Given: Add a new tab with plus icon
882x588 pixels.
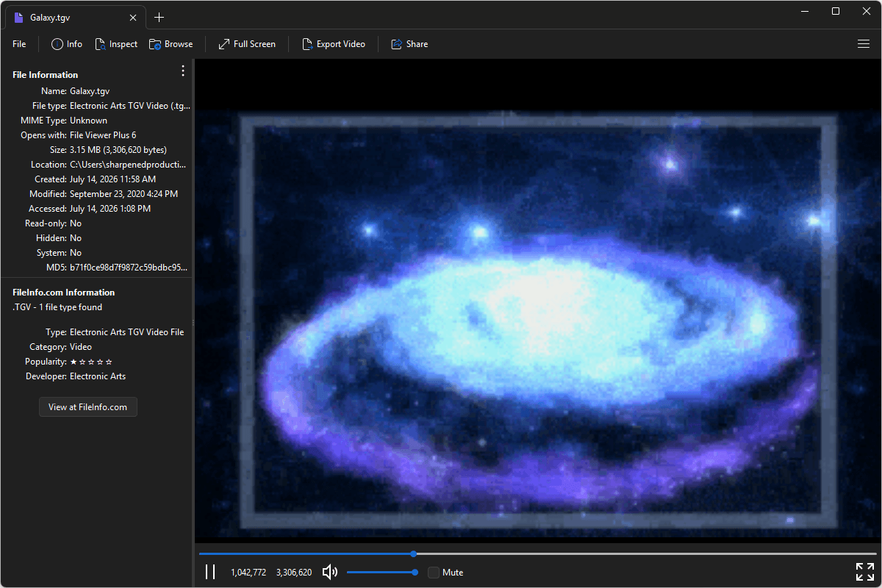Looking at the screenshot, I should pyautogui.click(x=159, y=18).
